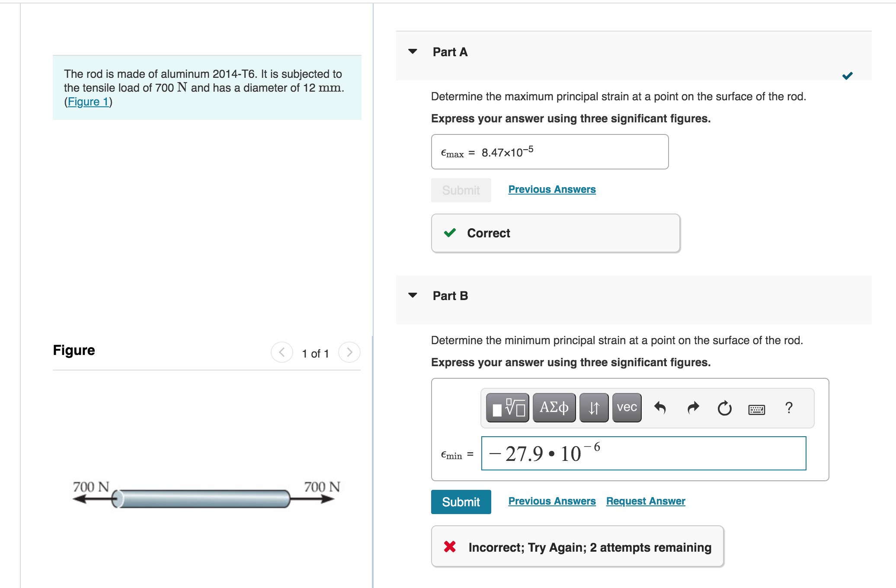Image resolution: width=896 pixels, height=588 pixels.
Task: Undo the last edit in answer box
Action: click(x=660, y=408)
